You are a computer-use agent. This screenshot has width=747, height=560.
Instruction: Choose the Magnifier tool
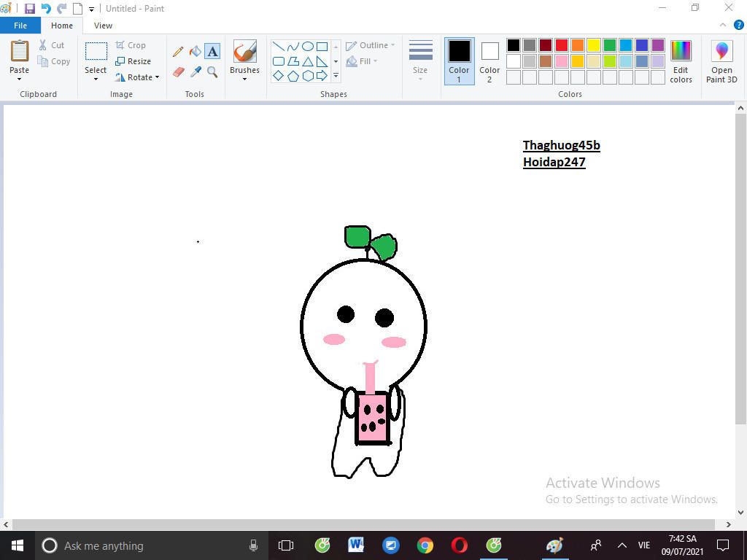(x=212, y=72)
